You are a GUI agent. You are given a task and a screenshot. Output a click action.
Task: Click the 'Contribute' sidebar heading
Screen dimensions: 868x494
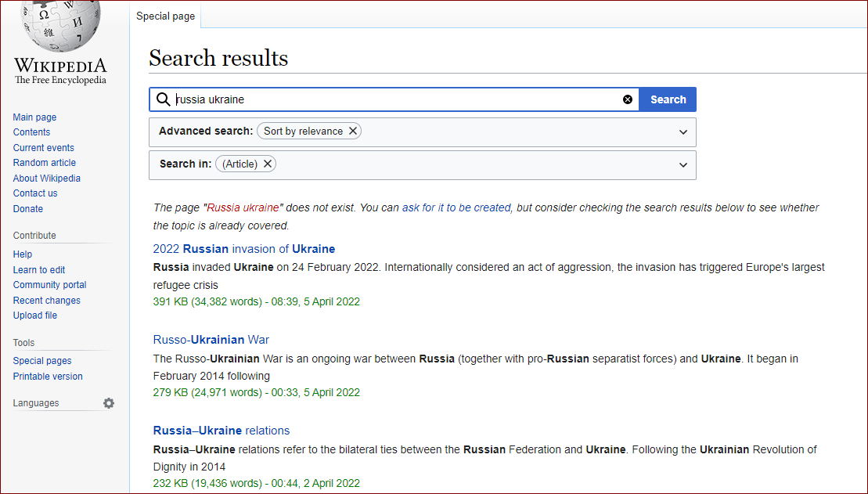(x=34, y=236)
